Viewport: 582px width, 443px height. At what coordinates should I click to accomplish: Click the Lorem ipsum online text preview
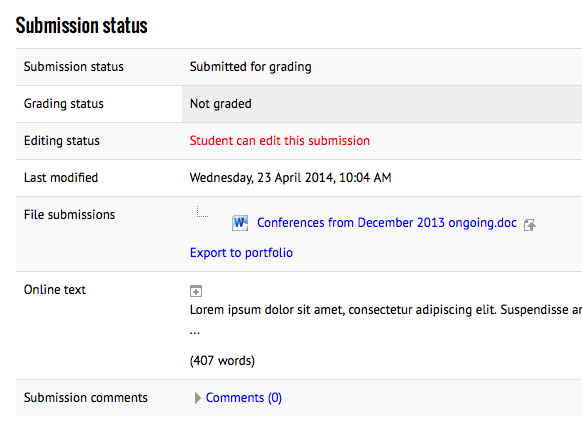click(386, 310)
